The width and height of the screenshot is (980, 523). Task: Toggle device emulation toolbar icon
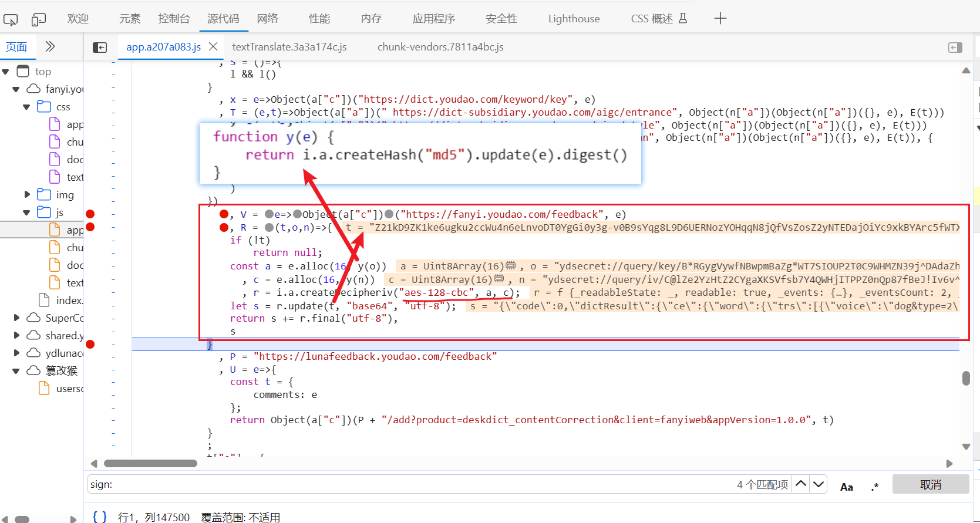tap(39, 19)
